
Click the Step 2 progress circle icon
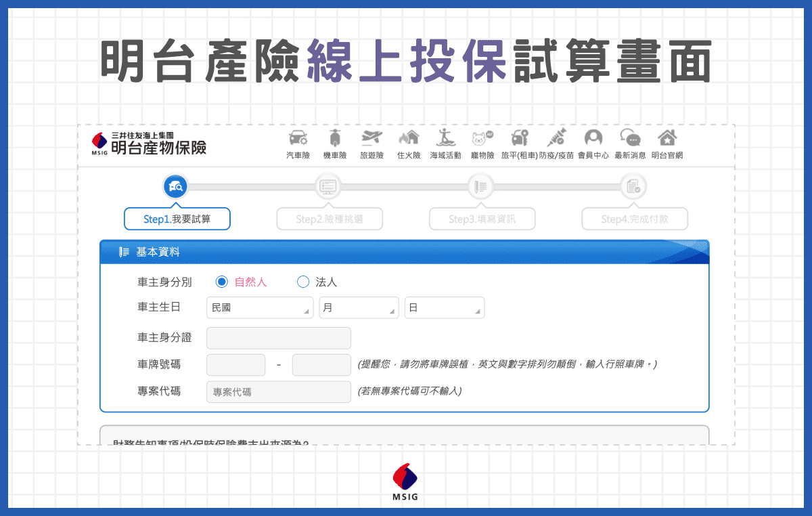pos(328,186)
